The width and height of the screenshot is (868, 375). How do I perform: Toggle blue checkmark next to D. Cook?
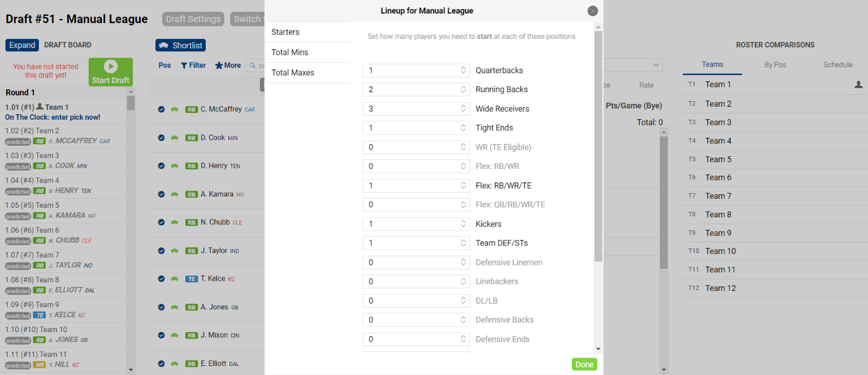pos(161,138)
